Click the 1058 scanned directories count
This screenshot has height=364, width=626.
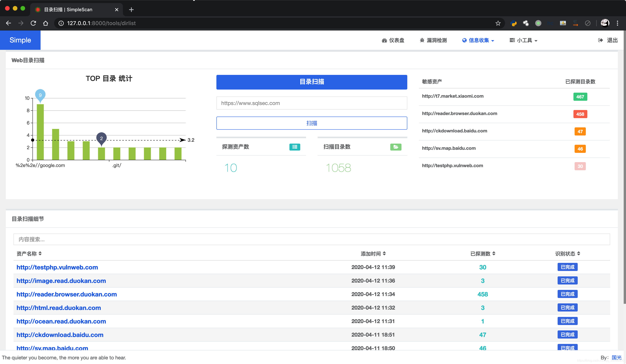coord(338,168)
